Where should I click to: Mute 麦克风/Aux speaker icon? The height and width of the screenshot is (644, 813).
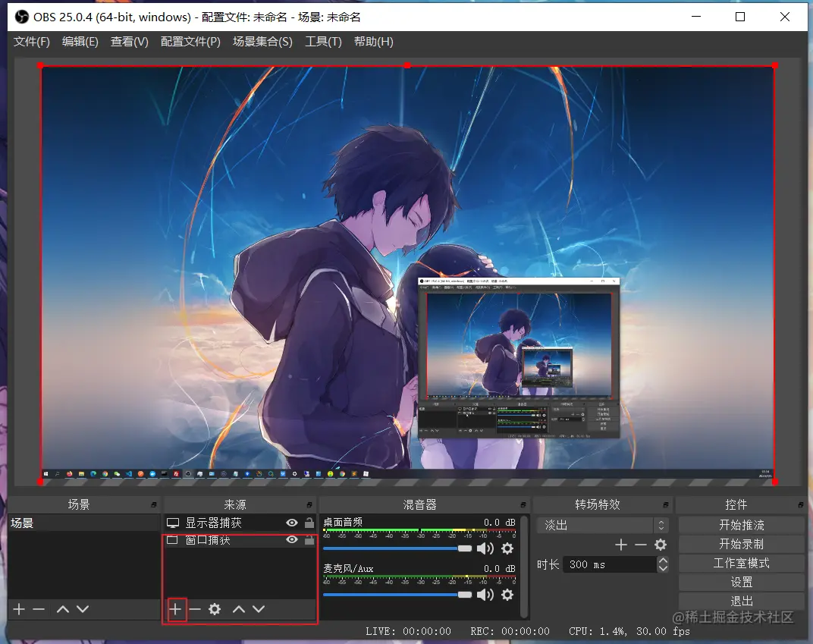(x=485, y=595)
